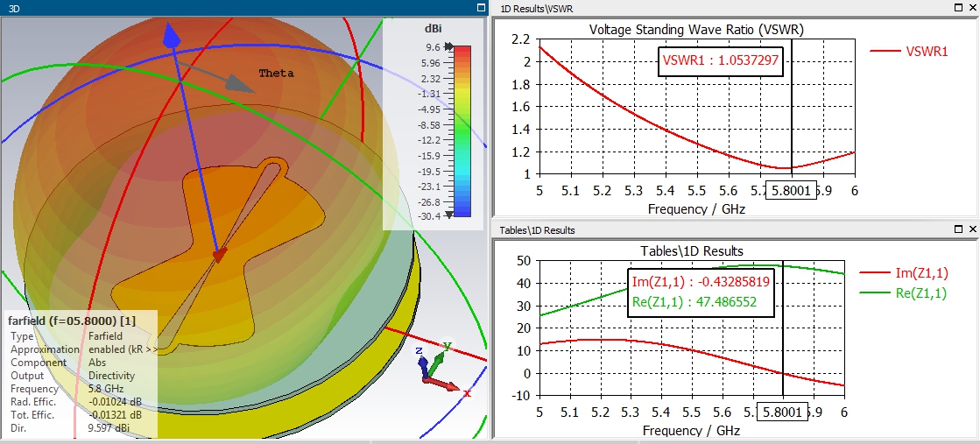Maximize the VSWR results window
980x444 pixels.
(959, 8)
